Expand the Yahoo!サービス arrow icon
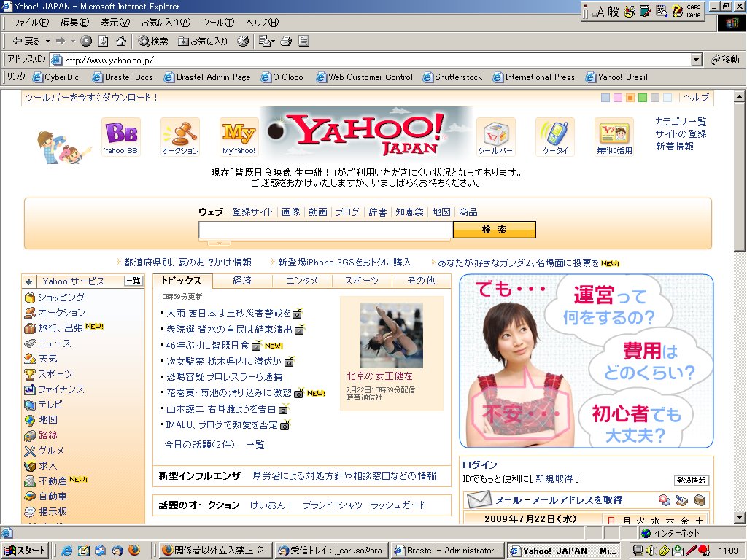 pyautogui.click(x=28, y=281)
